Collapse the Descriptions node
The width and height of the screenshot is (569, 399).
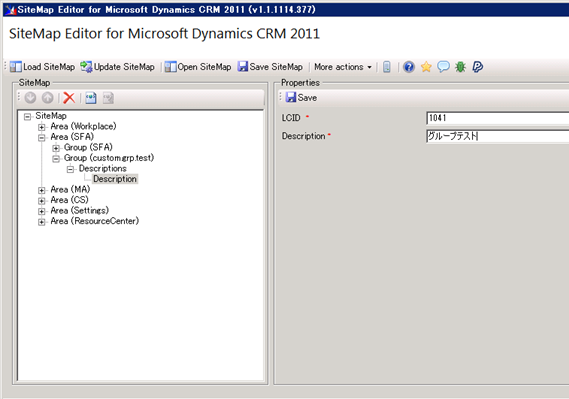[70, 169]
